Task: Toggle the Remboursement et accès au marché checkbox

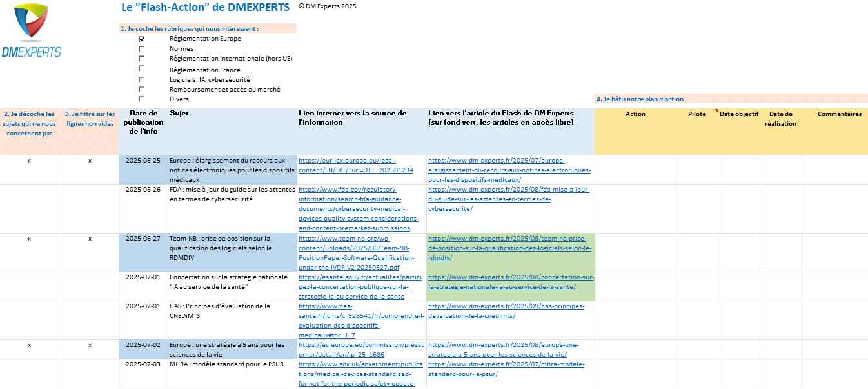Action: 142,89
